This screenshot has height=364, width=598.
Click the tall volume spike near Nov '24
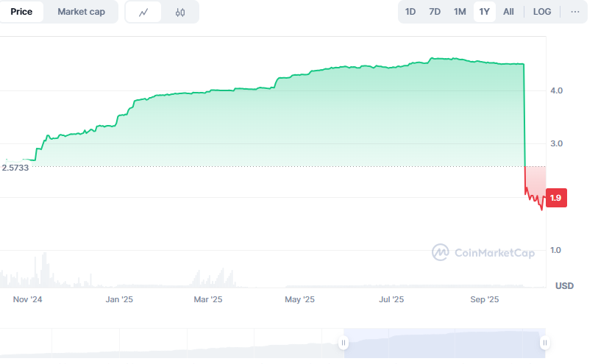coord(44,269)
